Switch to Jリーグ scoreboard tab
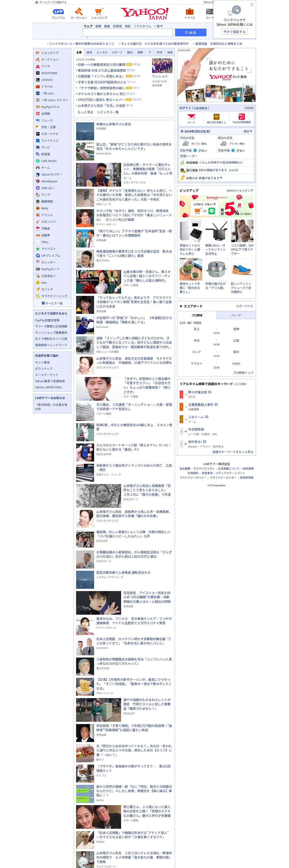This screenshot has width=289, height=868. tap(236, 315)
